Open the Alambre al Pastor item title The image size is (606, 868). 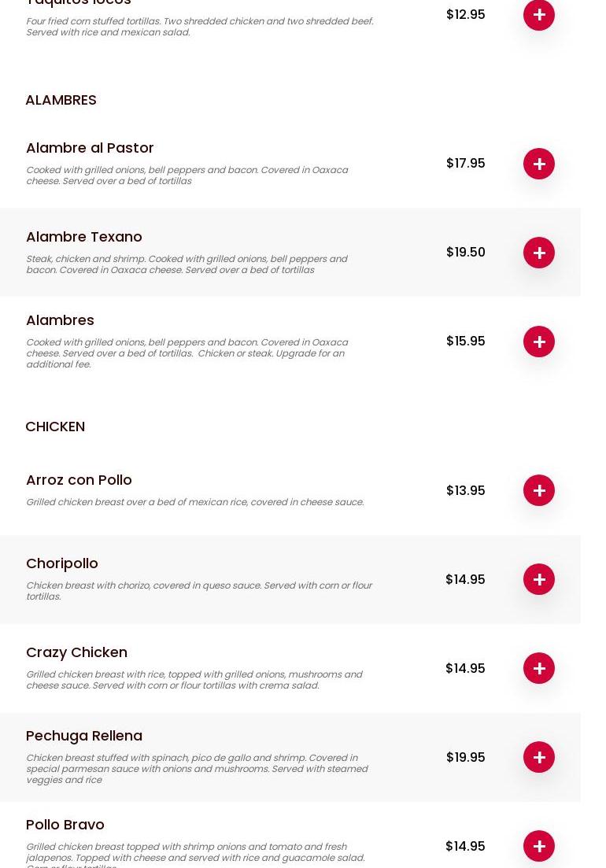click(x=90, y=148)
